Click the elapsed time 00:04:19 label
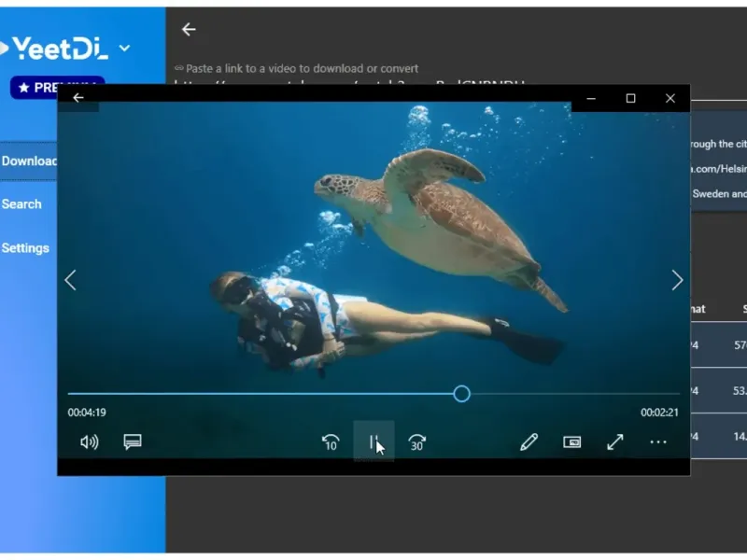The height and width of the screenshot is (560, 747). [87, 413]
